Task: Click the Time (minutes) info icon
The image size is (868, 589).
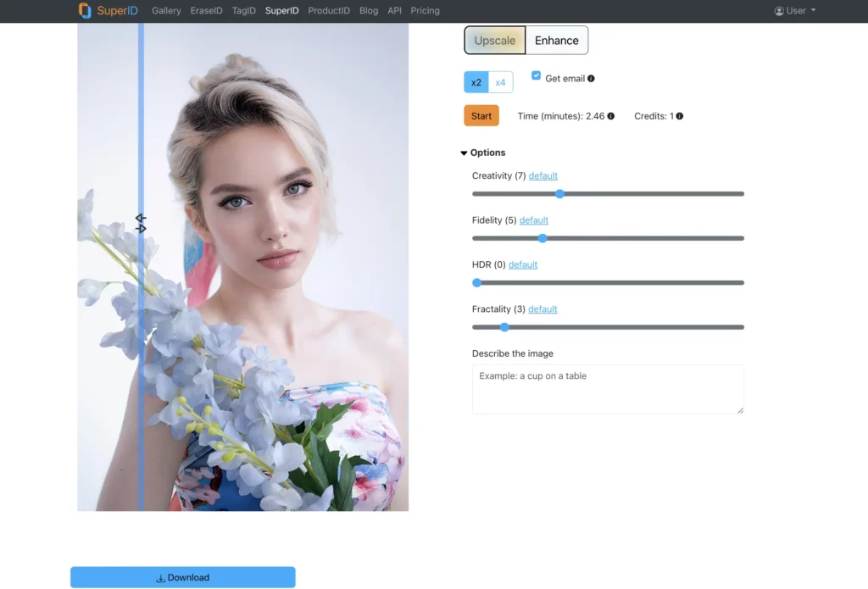Action: coord(610,116)
